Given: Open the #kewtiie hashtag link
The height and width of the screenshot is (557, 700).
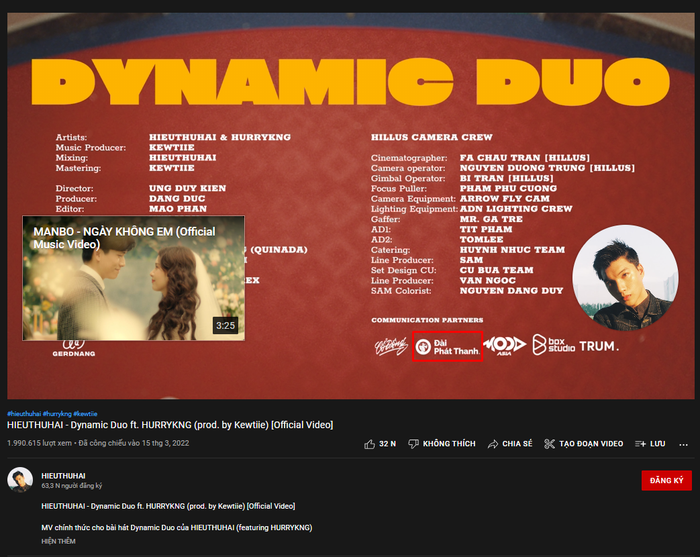Looking at the screenshot, I should 85,414.
